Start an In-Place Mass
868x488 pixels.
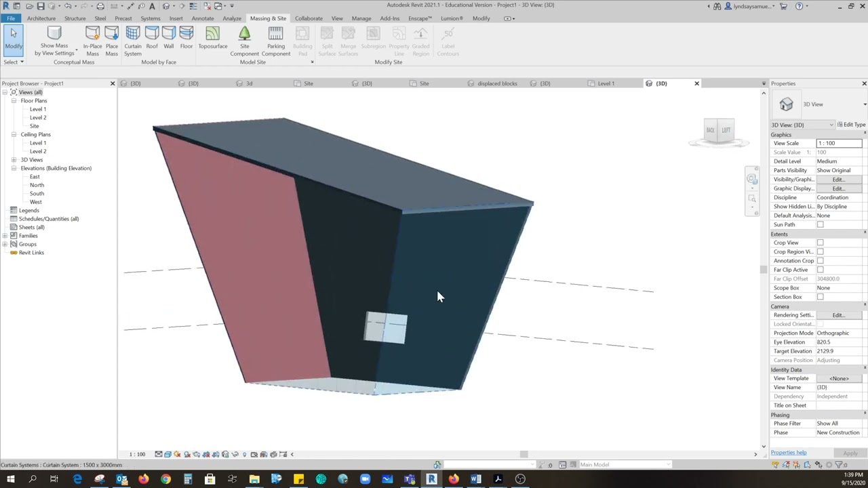coord(92,41)
